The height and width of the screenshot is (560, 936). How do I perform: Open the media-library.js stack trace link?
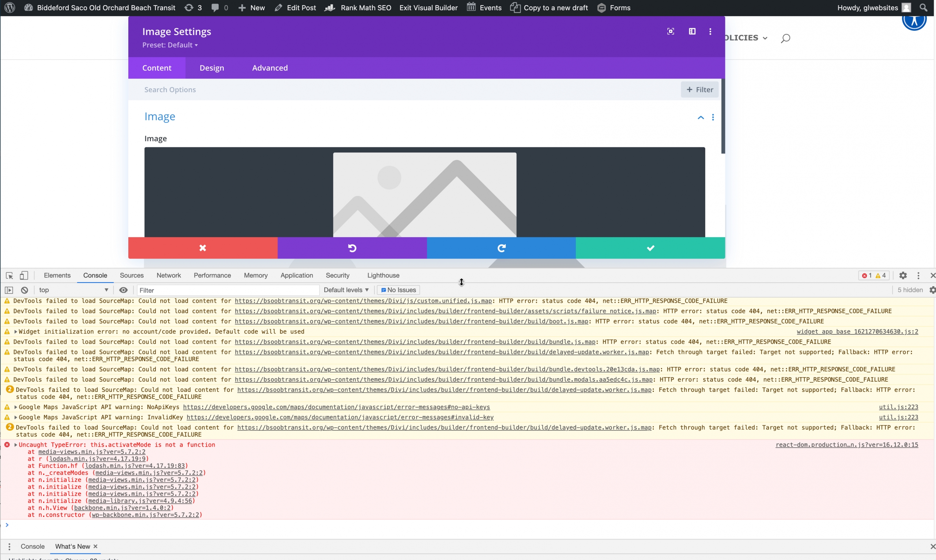click(140, 501)
